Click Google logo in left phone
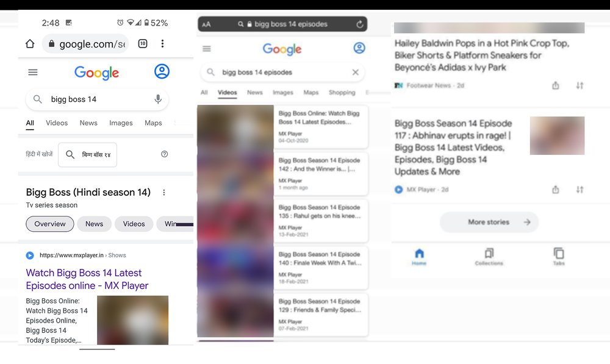Viewport: 610px width, 364px height. point(96,73)
